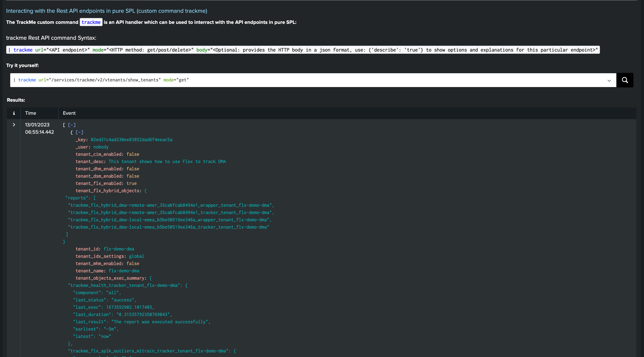Select tenant_cim_enabled false value
The height and width of the screenshot is (357, 644).
coord(133,154)
